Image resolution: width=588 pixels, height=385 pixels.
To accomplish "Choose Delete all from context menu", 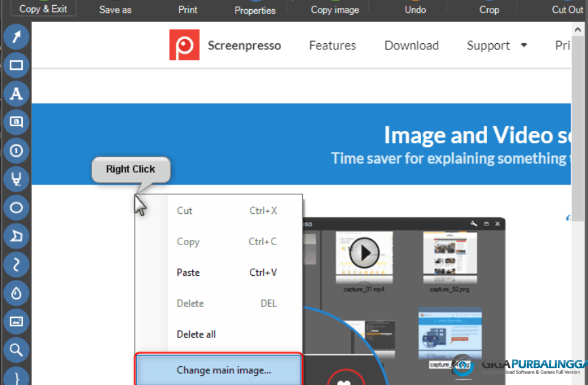I will coord(219,334).
